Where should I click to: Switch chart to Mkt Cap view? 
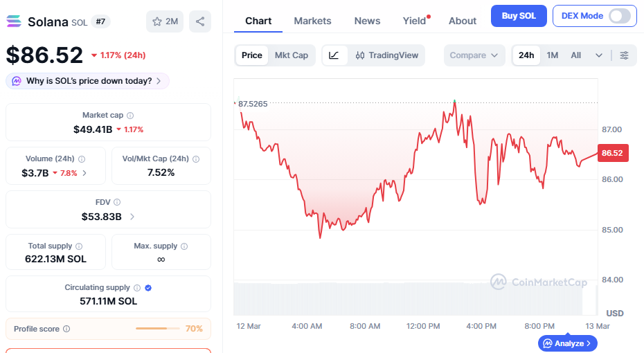click(x=291, y=55)
